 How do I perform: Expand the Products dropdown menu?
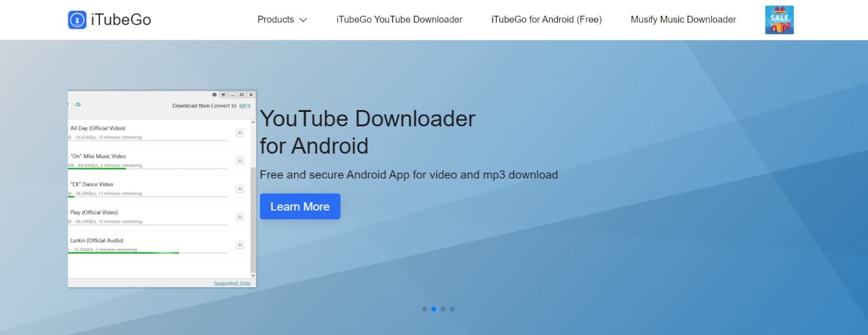282,19
